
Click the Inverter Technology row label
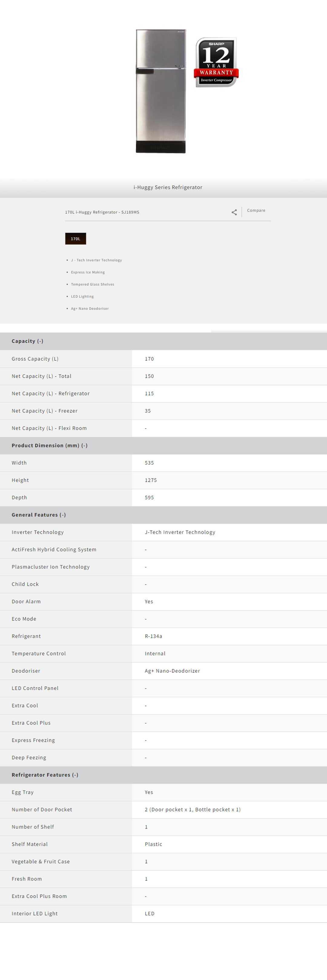tap(38, 532)
